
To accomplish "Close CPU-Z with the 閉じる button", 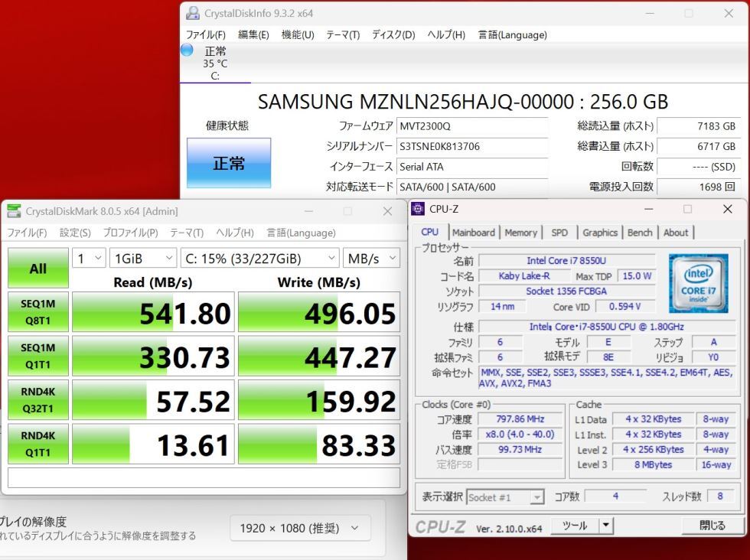I will point(712,526).
